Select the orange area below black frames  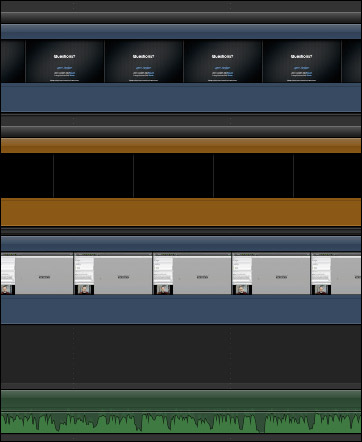181,212
